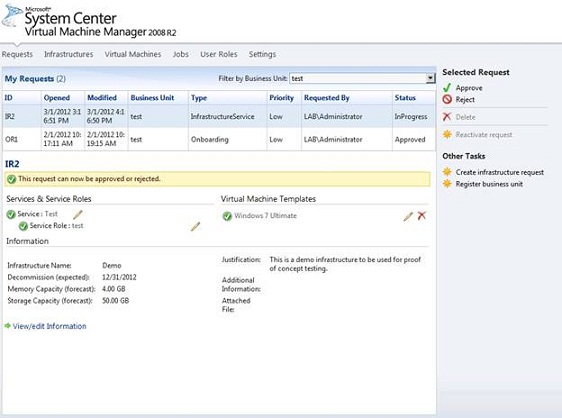Image resolution: width=562 pixels, height=418 pixels.
Task: Edit Windows 7 Ultimate template pencil icon
Action: tap(408, 216)
